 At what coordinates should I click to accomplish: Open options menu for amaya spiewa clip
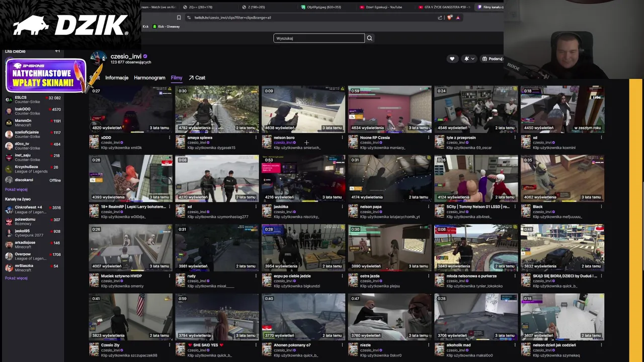coord(256,137)
